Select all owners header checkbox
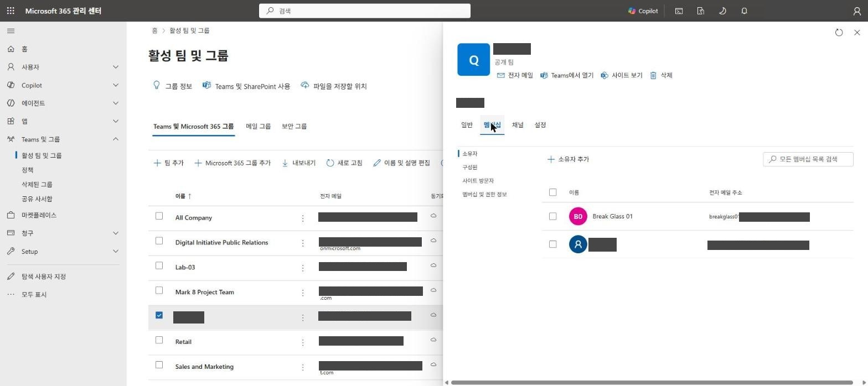 point(552,192)
